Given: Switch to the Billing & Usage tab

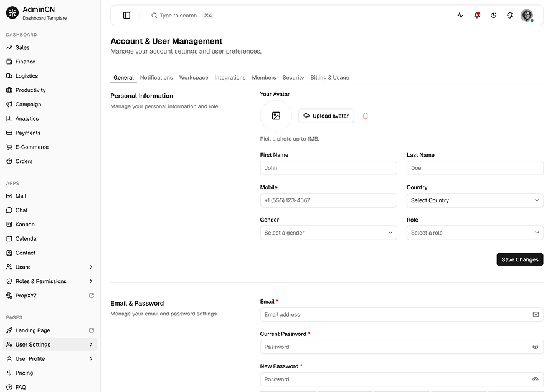Looking at the screenshot, I should 330,78.
